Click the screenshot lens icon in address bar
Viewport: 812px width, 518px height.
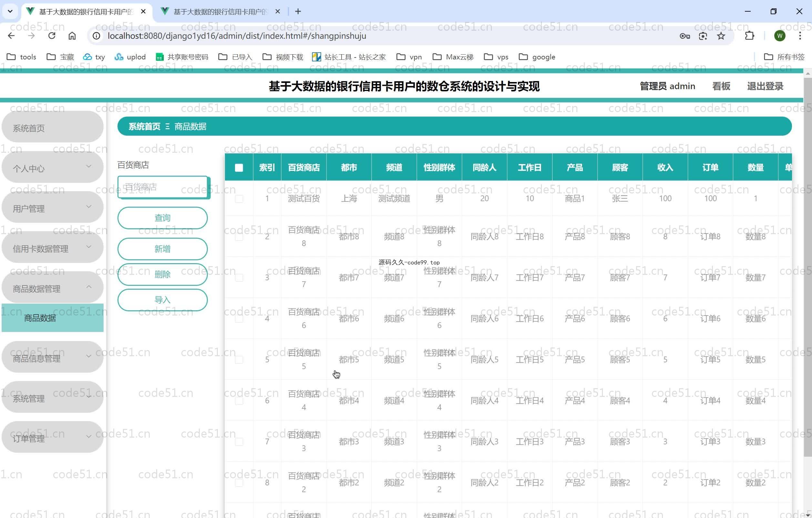coord(703,36)
